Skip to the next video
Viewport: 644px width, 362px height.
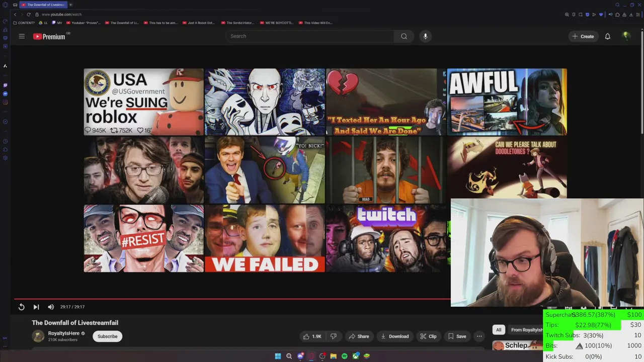click(36, 307)
